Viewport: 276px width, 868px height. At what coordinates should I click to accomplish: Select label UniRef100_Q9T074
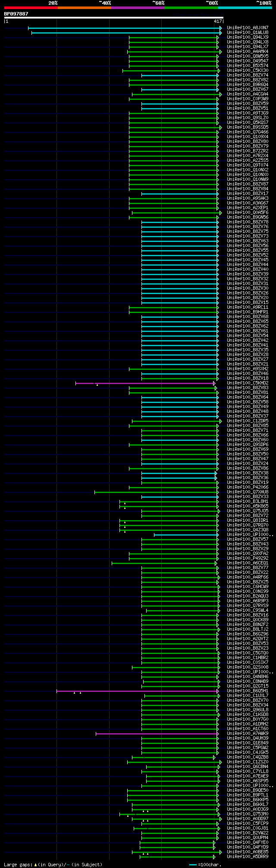point(248,165)
